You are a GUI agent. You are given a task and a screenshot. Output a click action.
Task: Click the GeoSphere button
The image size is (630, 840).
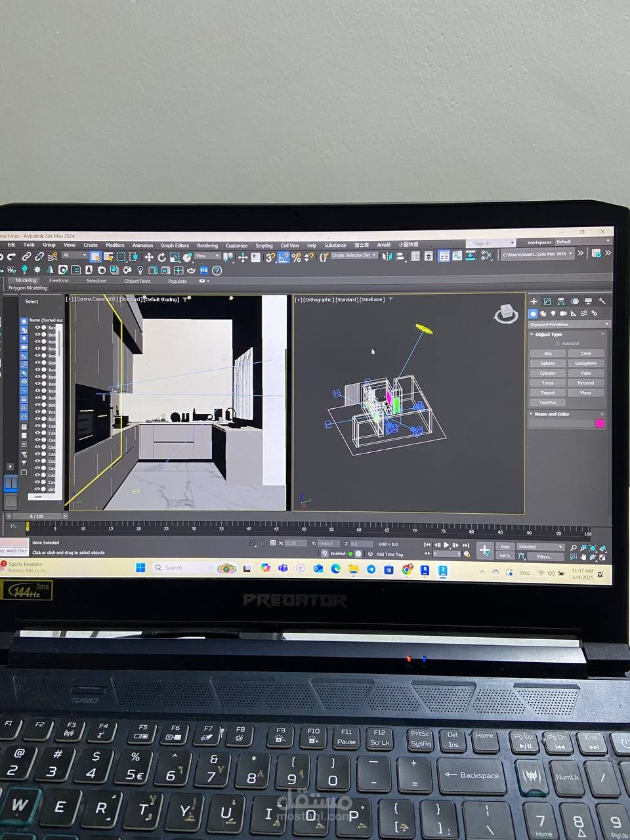coord(586,363)
